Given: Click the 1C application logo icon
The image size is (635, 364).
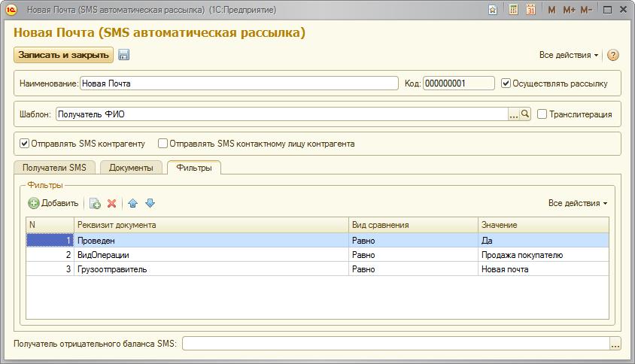Looking at the screenshot, I should [x=12, y=10].
